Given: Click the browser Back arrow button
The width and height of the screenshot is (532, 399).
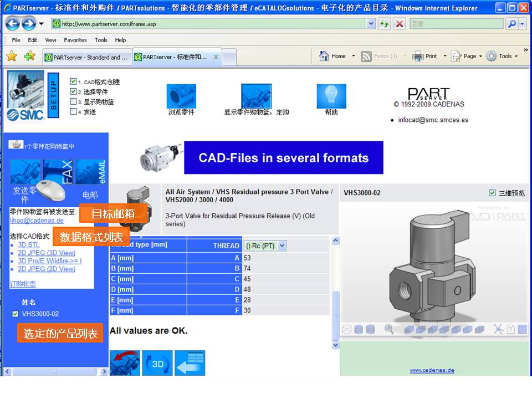Looking at the screenshot, I should point(13,23).
